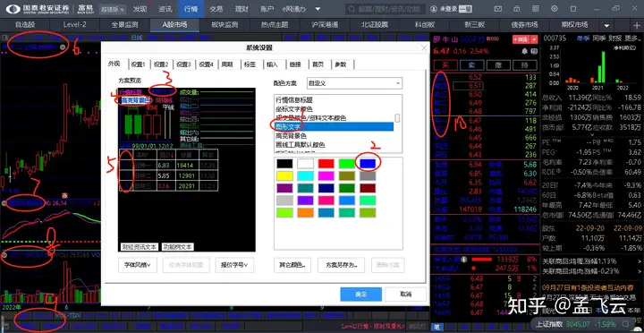Open the 交易 top menu
This screenshot has height=333, width=644.
[x=216, y=9]
